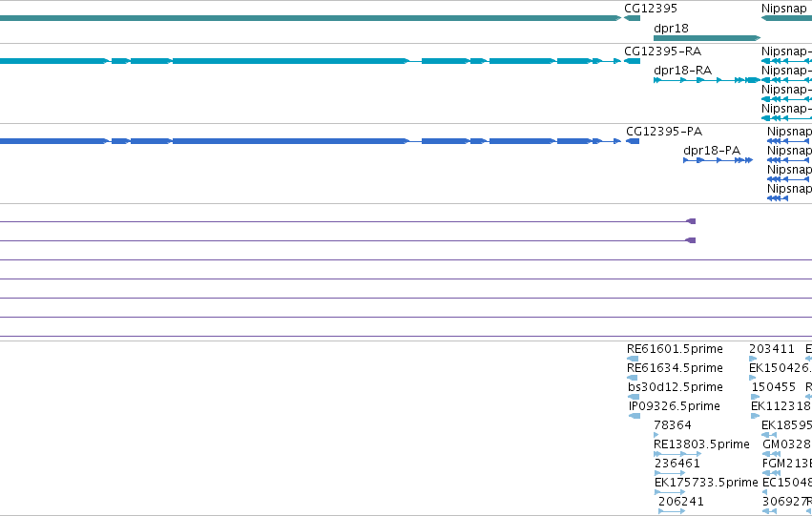
Task: Click the EC15048 EST label
Action: tap(786, 483)
